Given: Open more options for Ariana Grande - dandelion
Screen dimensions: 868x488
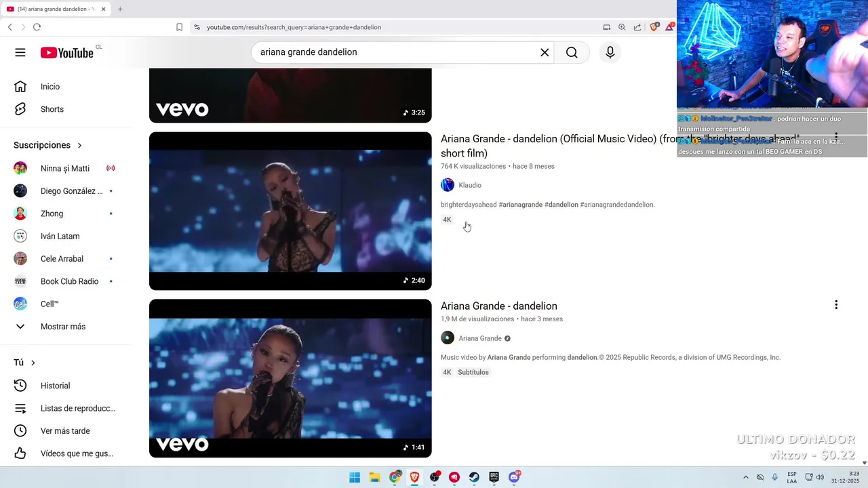Looking at the screenshot, I should click(x=836, y=305).
